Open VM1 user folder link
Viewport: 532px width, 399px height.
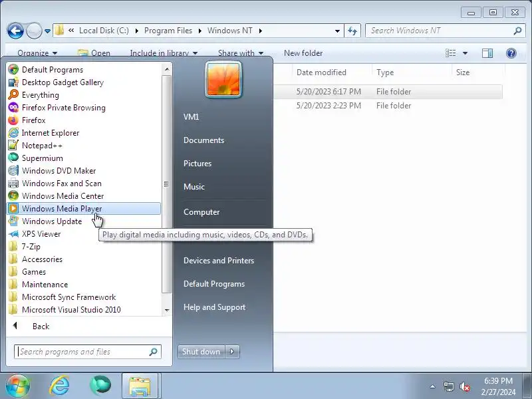191,117
